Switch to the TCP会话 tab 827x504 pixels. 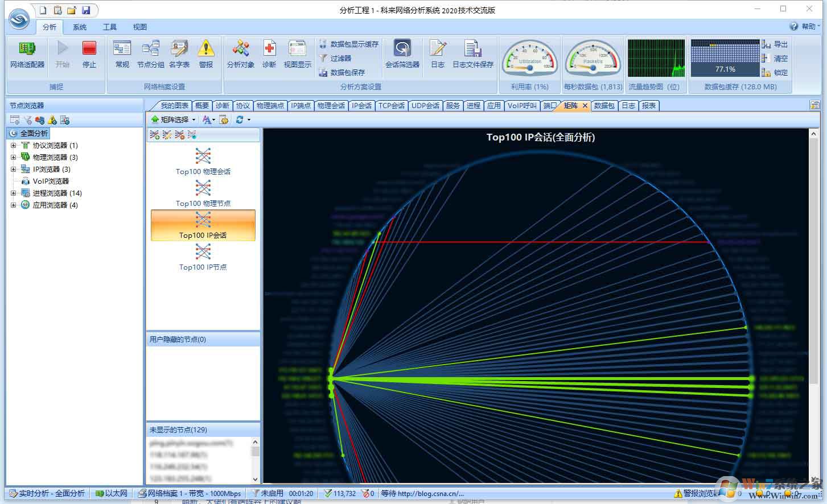[392, 106]
